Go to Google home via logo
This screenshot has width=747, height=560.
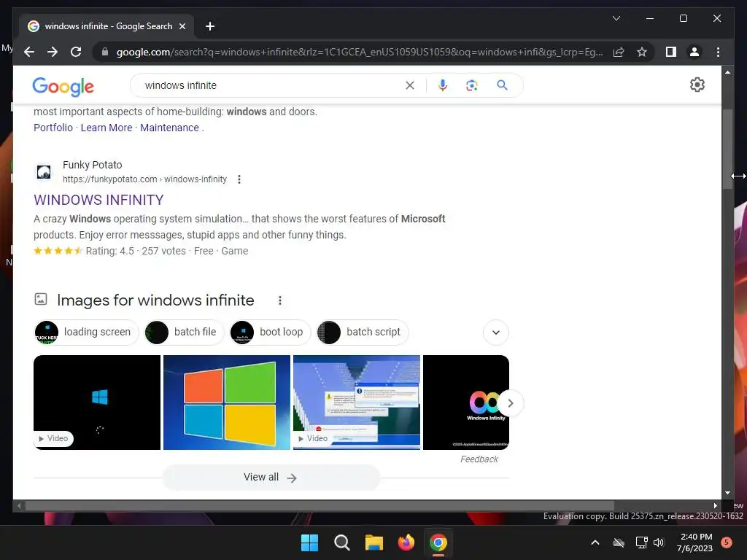pos(63,86)
